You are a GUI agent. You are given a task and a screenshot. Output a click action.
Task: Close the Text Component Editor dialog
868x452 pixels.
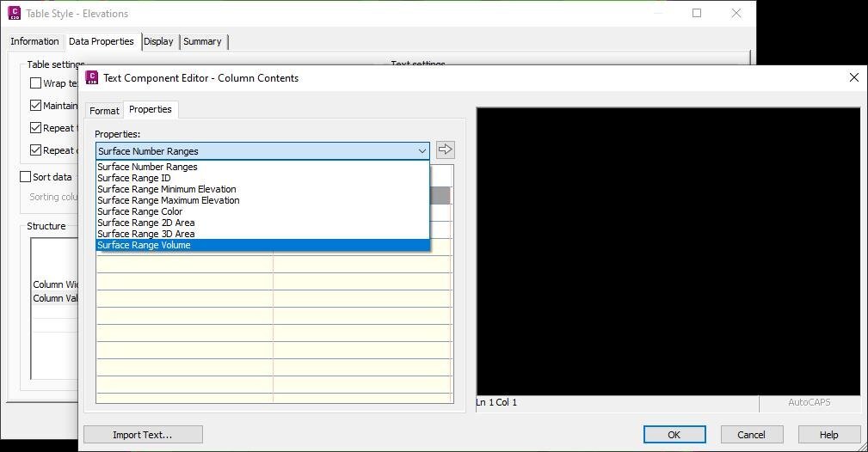853,77
